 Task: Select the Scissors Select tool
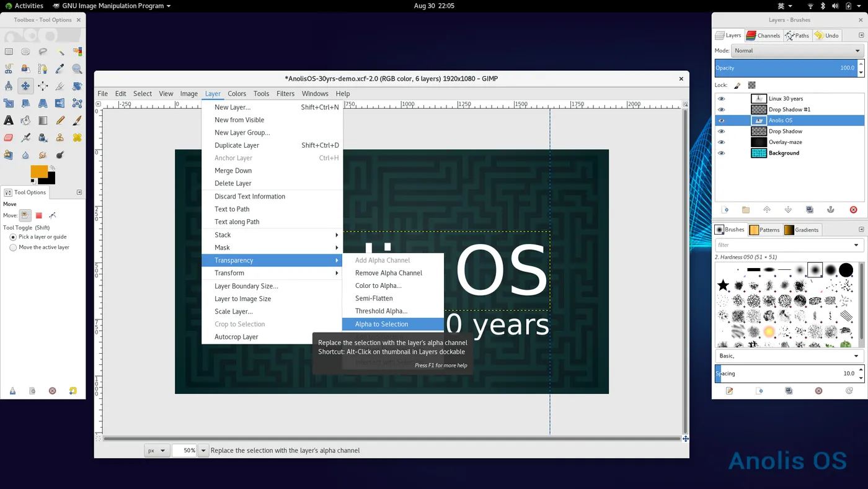(x=9, y=69)
